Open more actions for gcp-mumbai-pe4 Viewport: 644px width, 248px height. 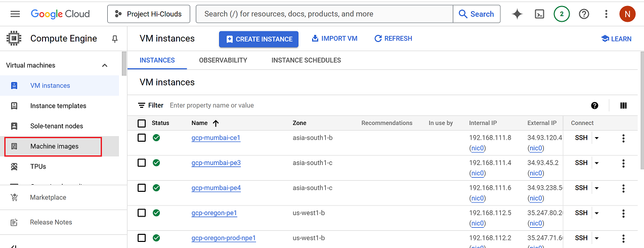[x=623, y=188]
